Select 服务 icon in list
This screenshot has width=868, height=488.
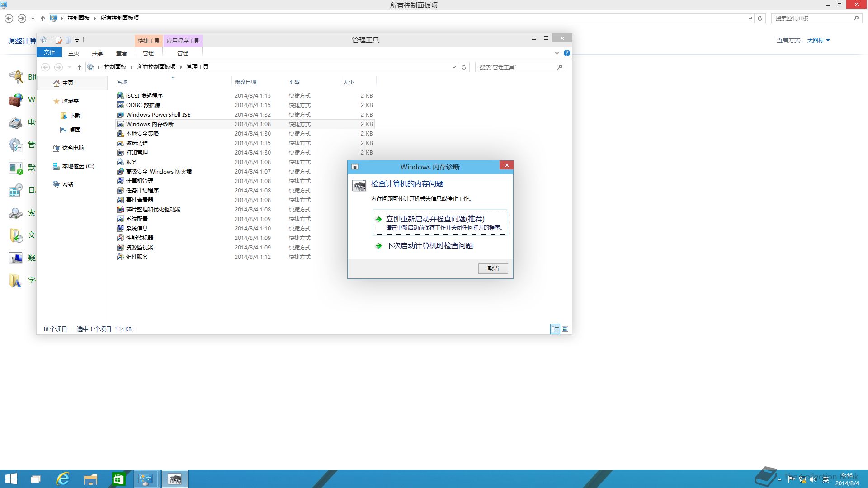coord(120,162)
